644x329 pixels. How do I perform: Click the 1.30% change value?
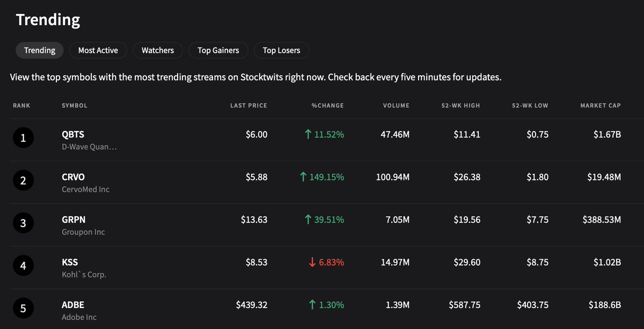tap(332, 305)
